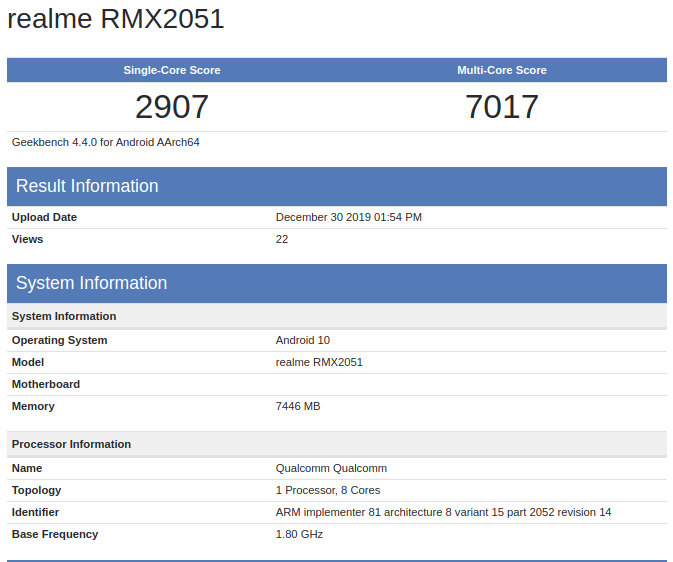673x562 pixels.
Task: Click the Single-Core Score header
Action: (172, 70)
